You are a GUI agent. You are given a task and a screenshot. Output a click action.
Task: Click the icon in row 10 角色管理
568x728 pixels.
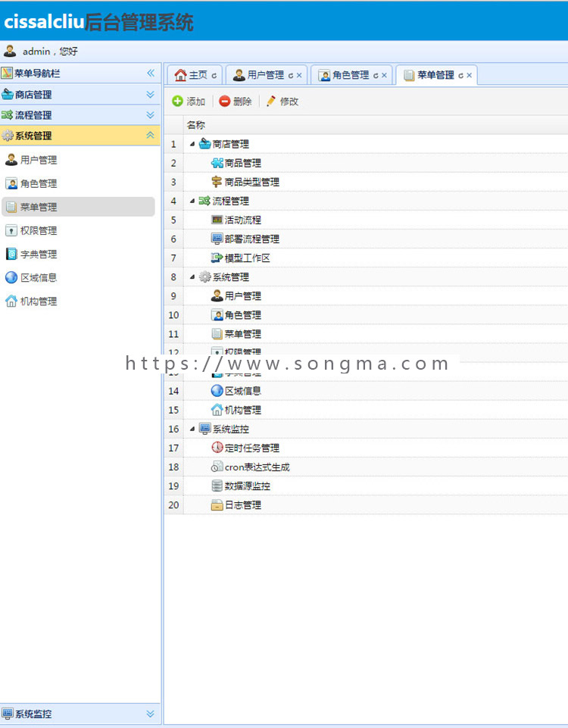(217, 315)
